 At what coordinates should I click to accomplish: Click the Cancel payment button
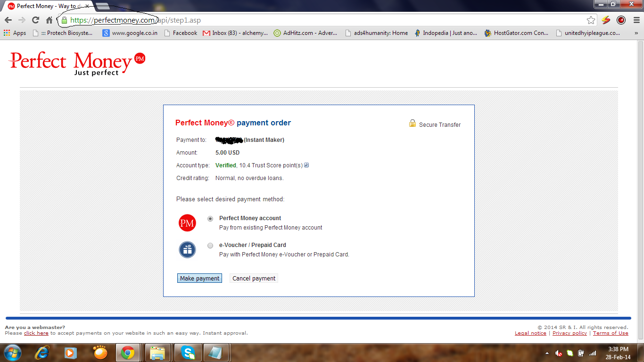[x=254, y=279]
